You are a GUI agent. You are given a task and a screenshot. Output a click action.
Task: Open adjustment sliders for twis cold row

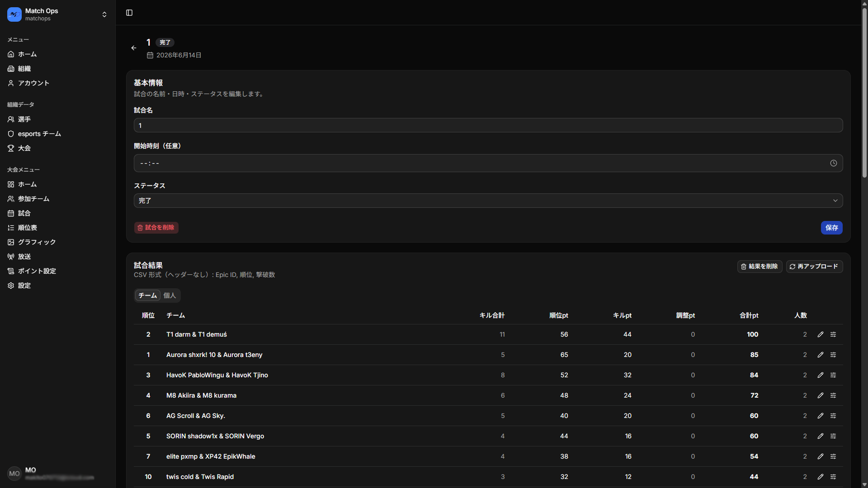pyautogui.click(x=833, y=477)
